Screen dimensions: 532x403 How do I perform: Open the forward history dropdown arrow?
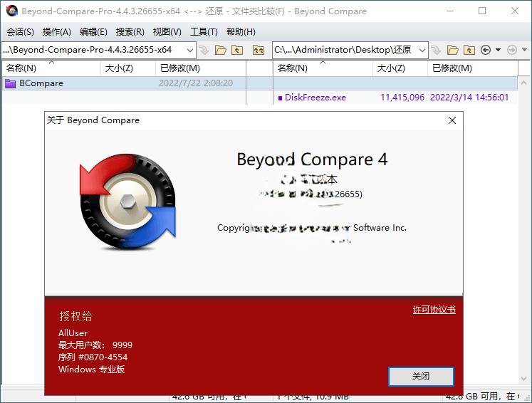(525, 51)
